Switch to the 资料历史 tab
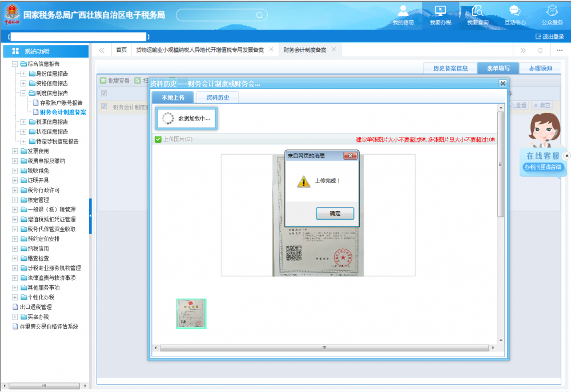Image resolution: width=571 pixels, height=392 pixels. (x=218, y=97)
